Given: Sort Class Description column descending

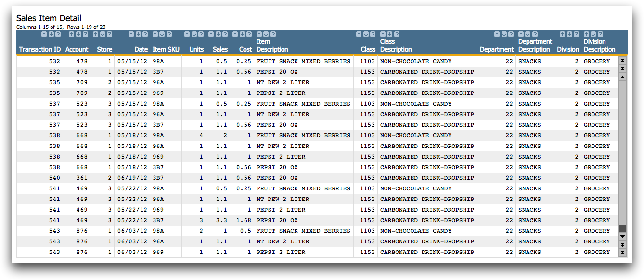Looking at the screenshot, I should point(390,34).
